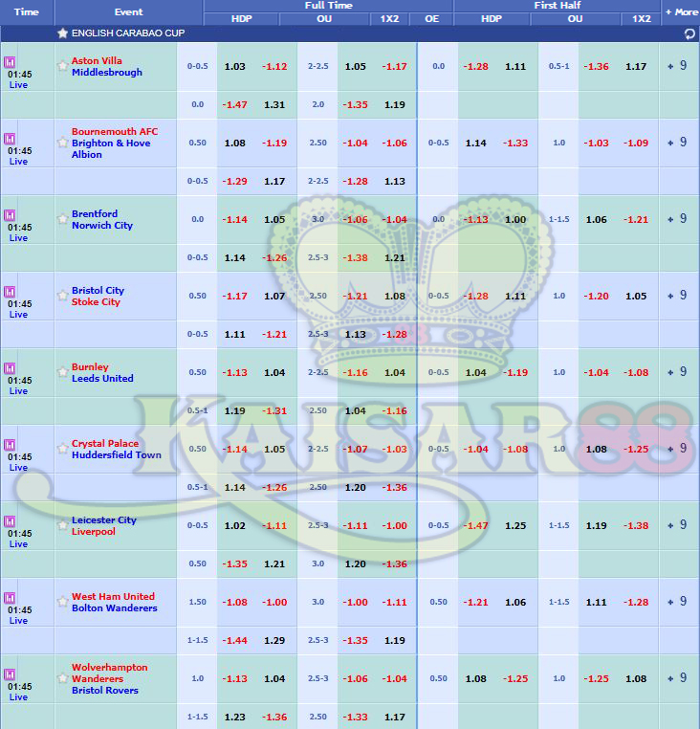
Task: Favorite the Crystal Palace vs Huddersfield Town star
Action: [63, 448]
